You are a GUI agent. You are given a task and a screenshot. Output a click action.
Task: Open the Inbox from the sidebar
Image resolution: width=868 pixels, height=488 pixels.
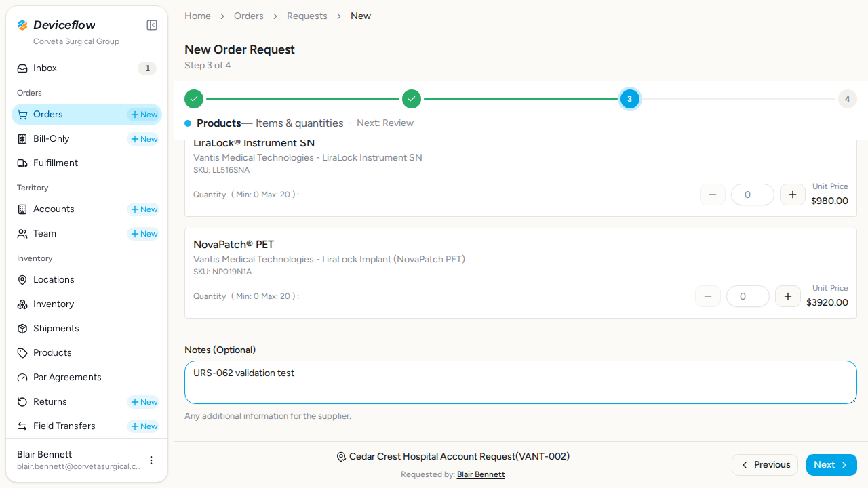pos(87,68)
